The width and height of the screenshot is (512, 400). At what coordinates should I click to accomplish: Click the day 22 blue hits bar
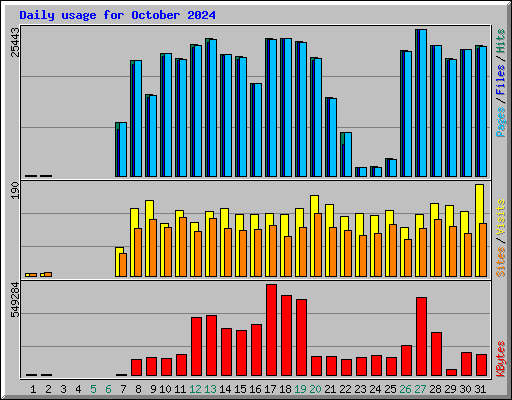pos(348,154)
